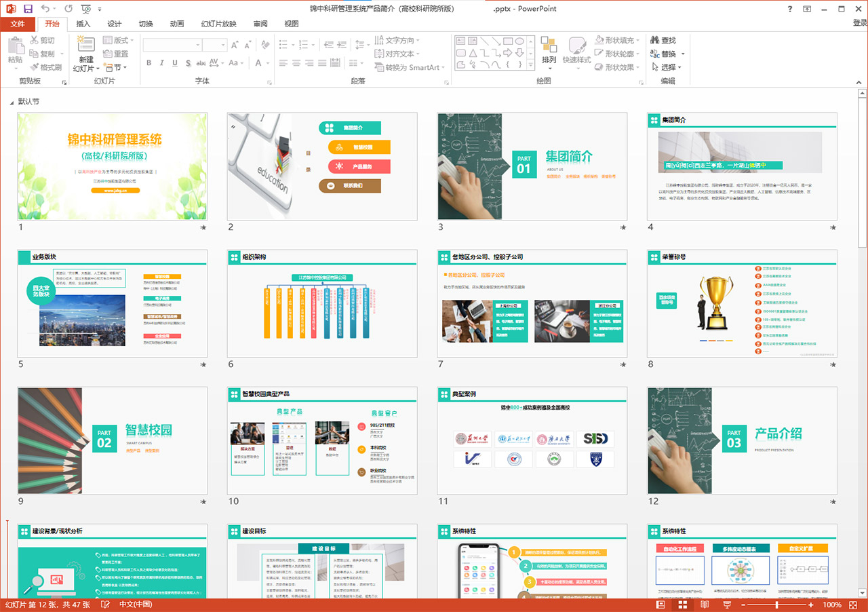
Task: Open the Insert (插入) tab
Action: 83,24
